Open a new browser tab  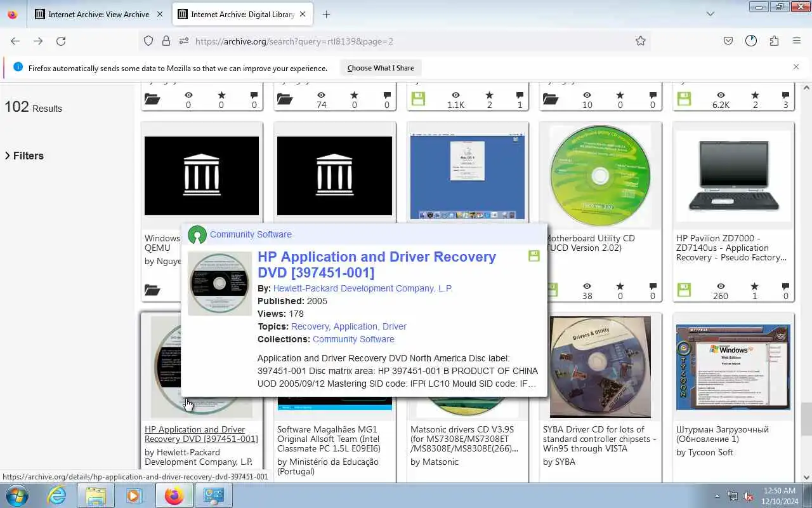pyautogui.click(x=326, y=14)
